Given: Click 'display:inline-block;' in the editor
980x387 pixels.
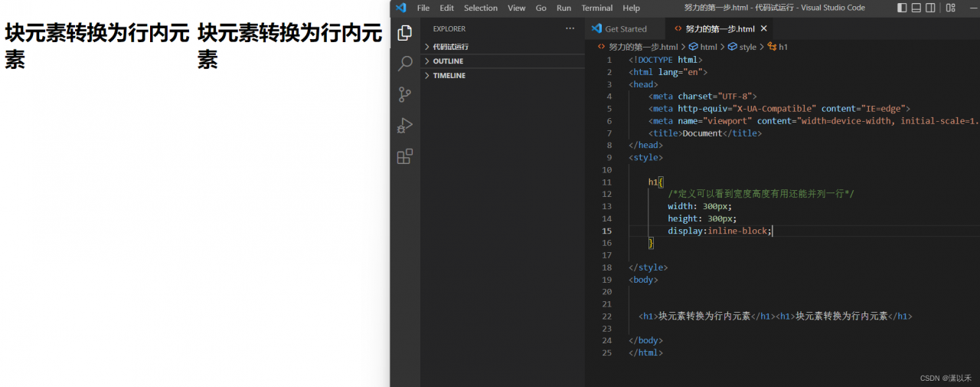Looking at the screenshot, I should point(720,231).
